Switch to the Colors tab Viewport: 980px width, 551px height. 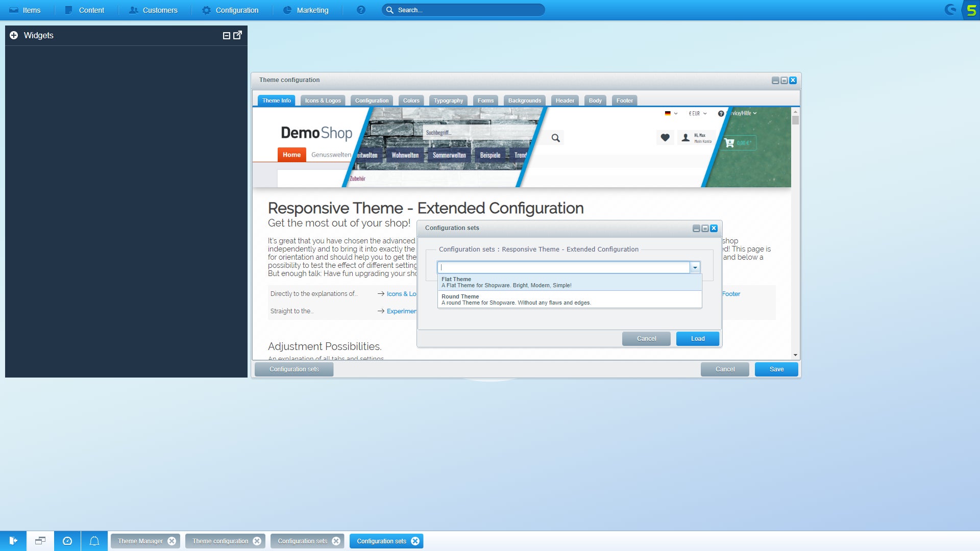click(x=411, y=101)
